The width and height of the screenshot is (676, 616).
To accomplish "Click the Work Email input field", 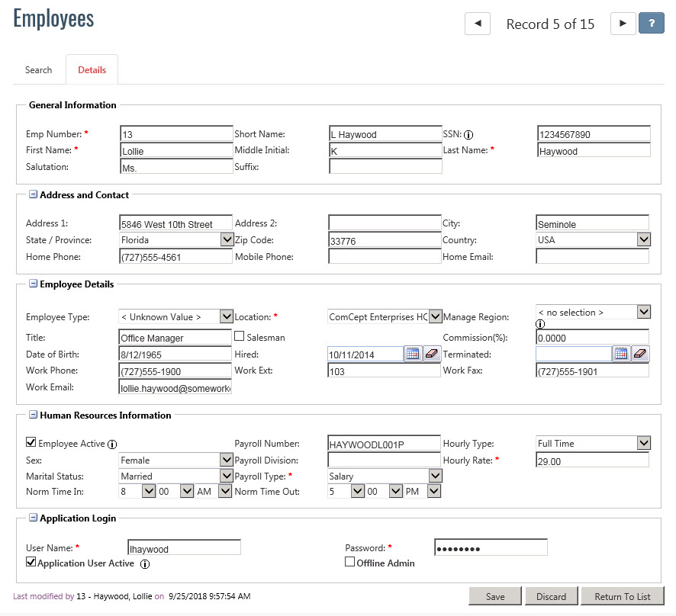I will click(175, 388).
